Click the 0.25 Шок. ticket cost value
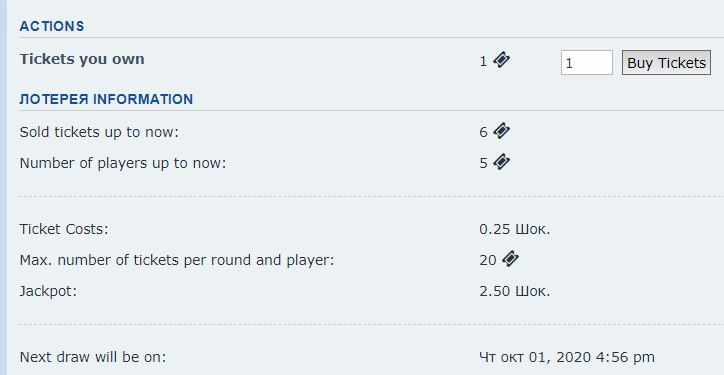 (x=515, y=229)
